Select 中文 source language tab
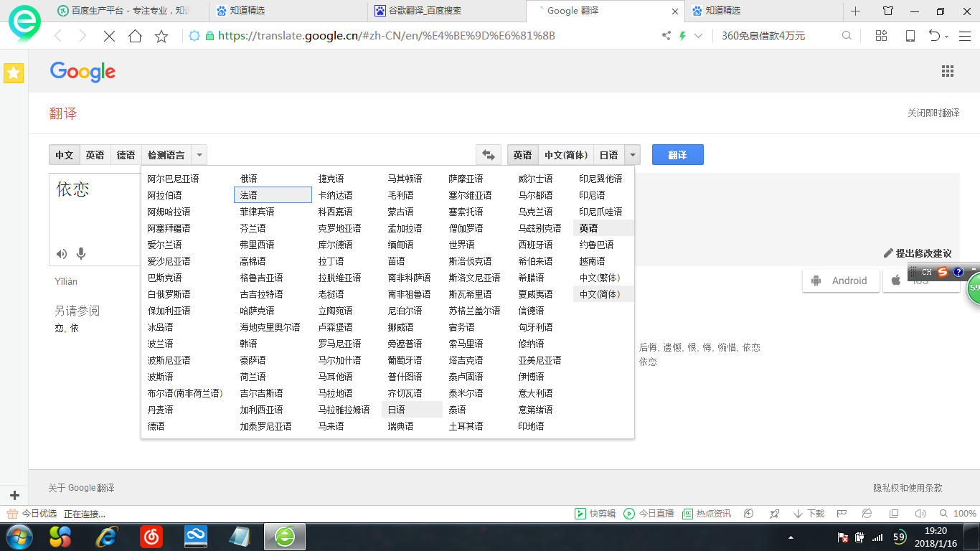Viewport: 980px width, 551px height. [x=65, y=155]
